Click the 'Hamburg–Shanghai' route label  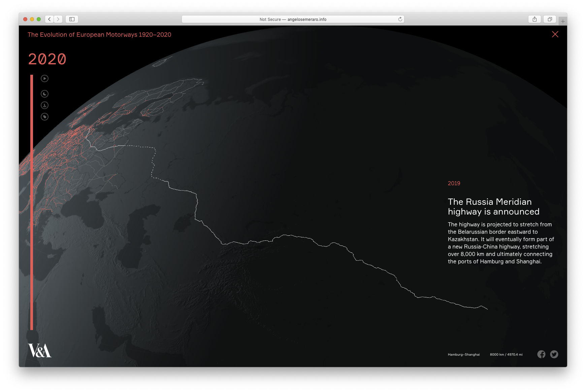pos(464,355)
